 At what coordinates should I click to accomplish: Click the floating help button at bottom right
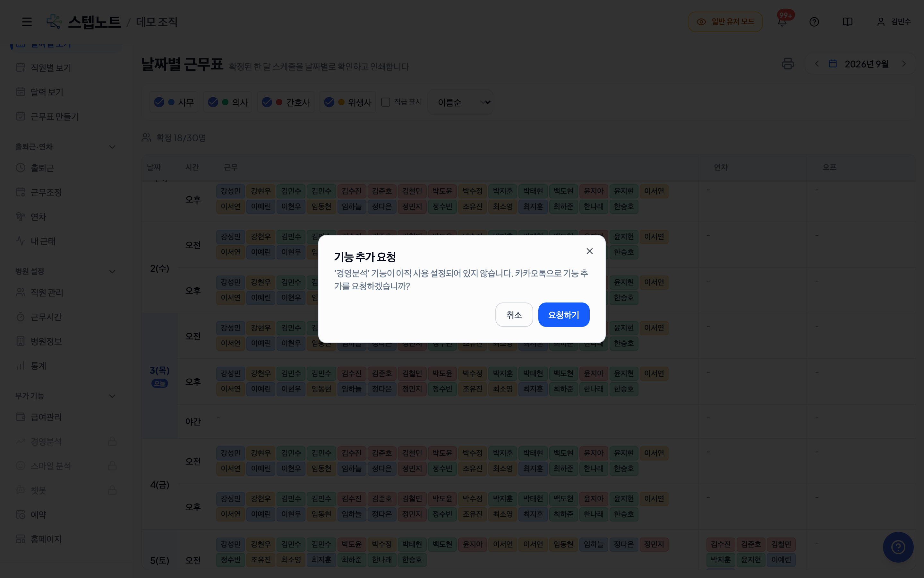tap(898, 547)
